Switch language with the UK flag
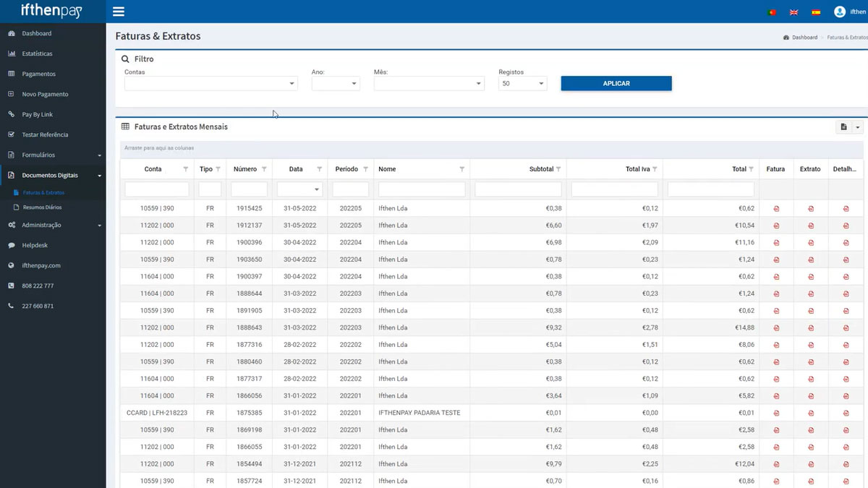The width and height of the screenshot is (868, 488). click(x=793, y=12)
